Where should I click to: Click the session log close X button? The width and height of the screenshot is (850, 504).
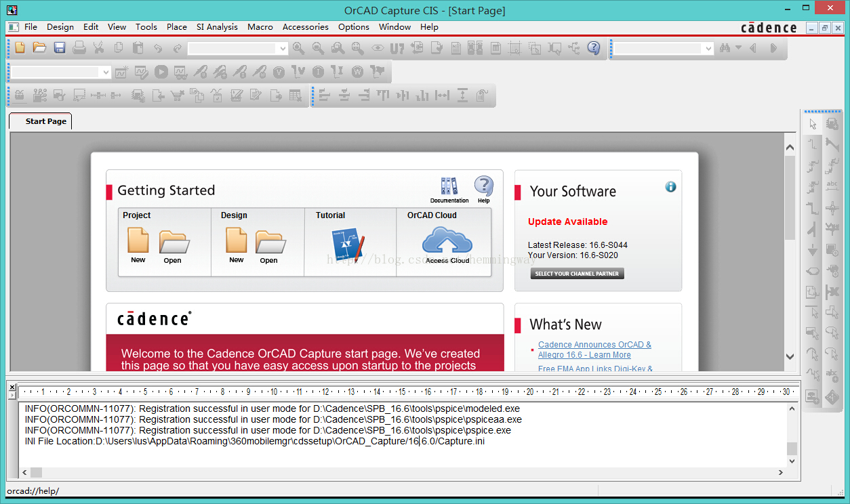pyautogui.click(x=12, y=387)
